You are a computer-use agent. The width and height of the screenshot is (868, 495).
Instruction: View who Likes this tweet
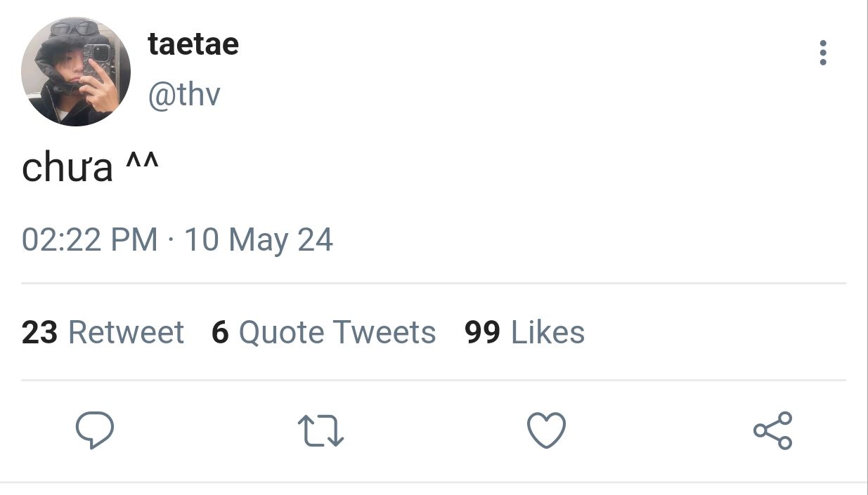pos(548,332)
